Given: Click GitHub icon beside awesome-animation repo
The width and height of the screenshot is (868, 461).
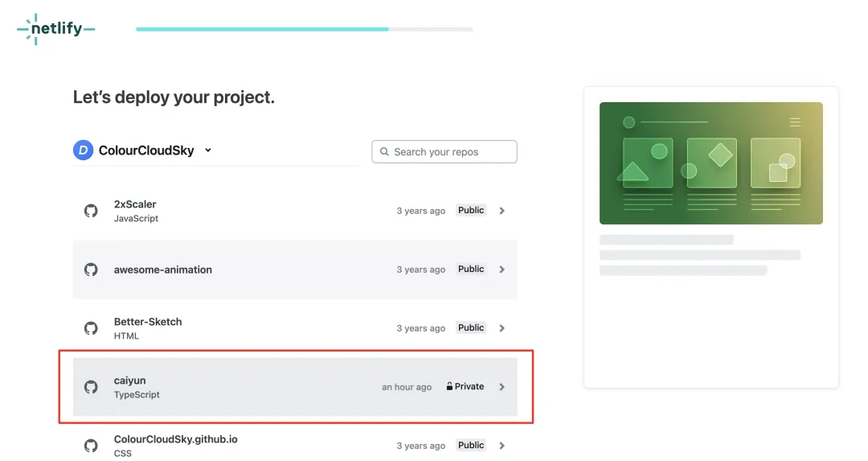Looking at the screenshot, I should [91, 270].
